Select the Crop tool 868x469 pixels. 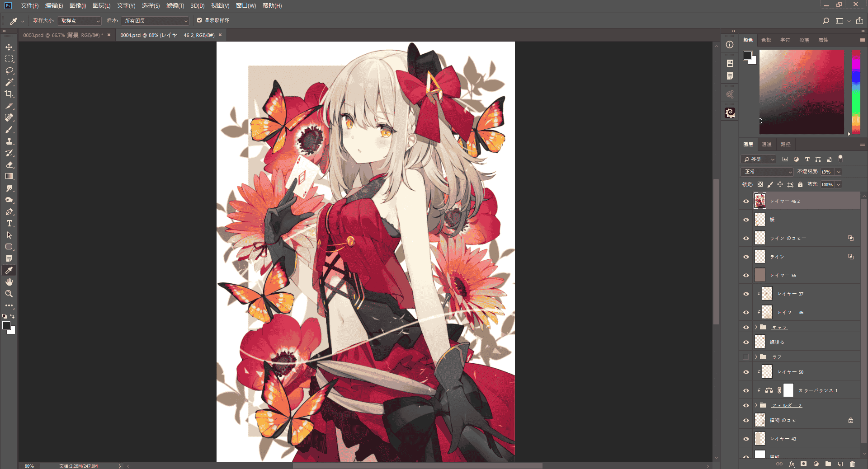9,94
